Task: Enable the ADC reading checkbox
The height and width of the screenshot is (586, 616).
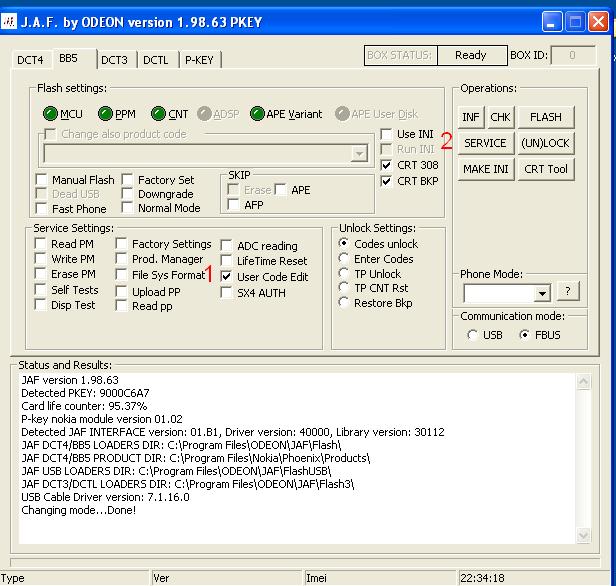Action: pos(226,245)
